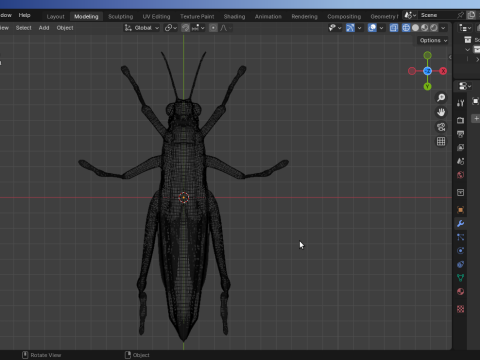Open the Tool properties tab
The width and height of the screenshot is (480, 360).
461,103
